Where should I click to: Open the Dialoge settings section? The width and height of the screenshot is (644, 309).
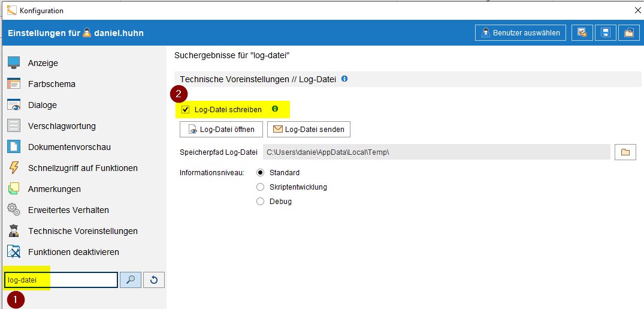point(43,105)
